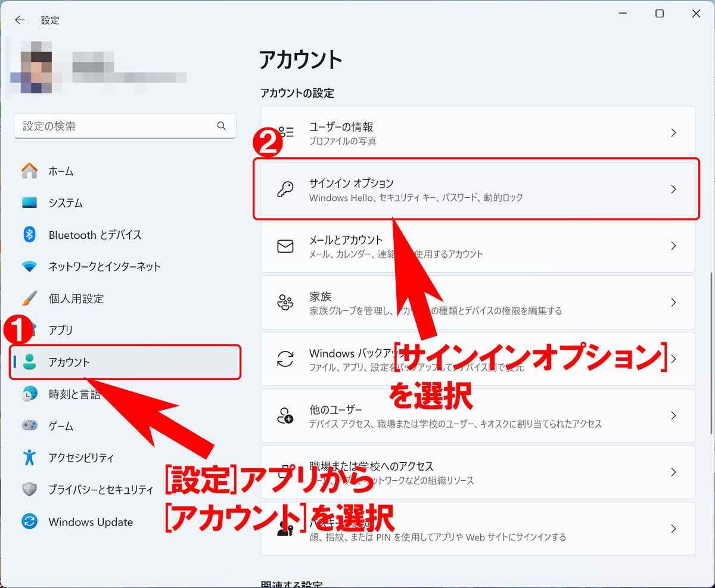Viewport: 715px width, 588px height.
Task: Click the chevron on the bottom PIN sign-in row
Action: click(x=673, y=529)
